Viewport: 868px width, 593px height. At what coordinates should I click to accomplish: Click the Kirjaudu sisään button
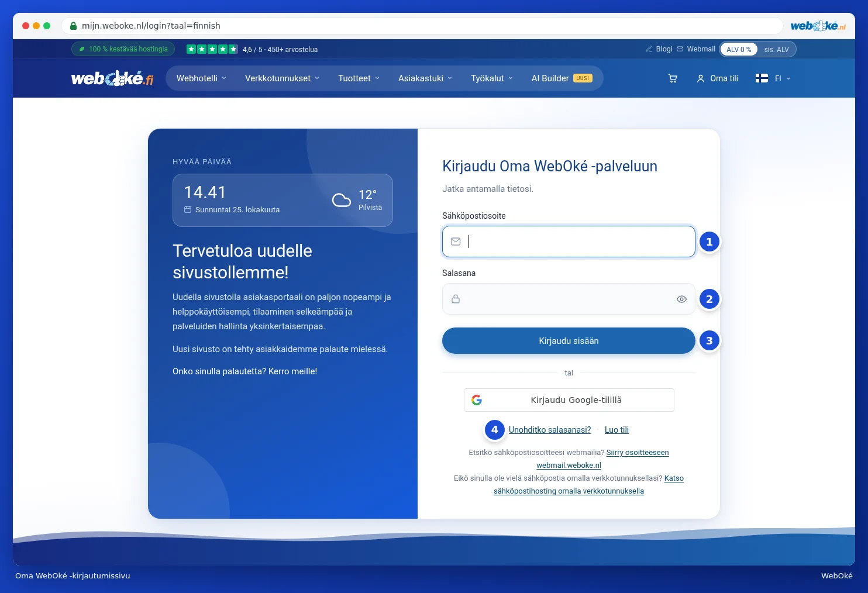click(569, 341)
